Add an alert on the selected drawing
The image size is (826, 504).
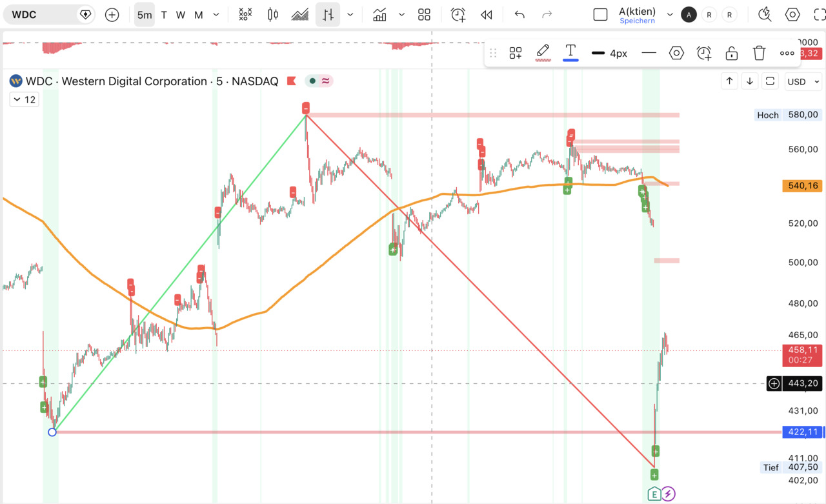[x=704, y=53]
